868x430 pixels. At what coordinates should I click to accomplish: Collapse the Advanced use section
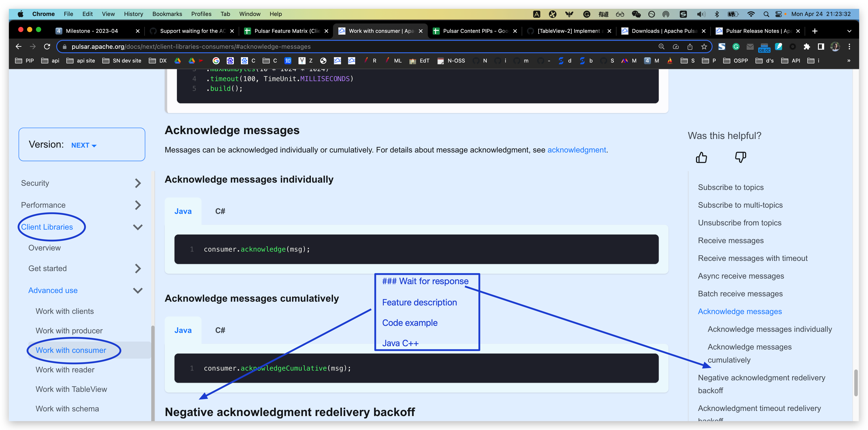click(x=138, y=290)
